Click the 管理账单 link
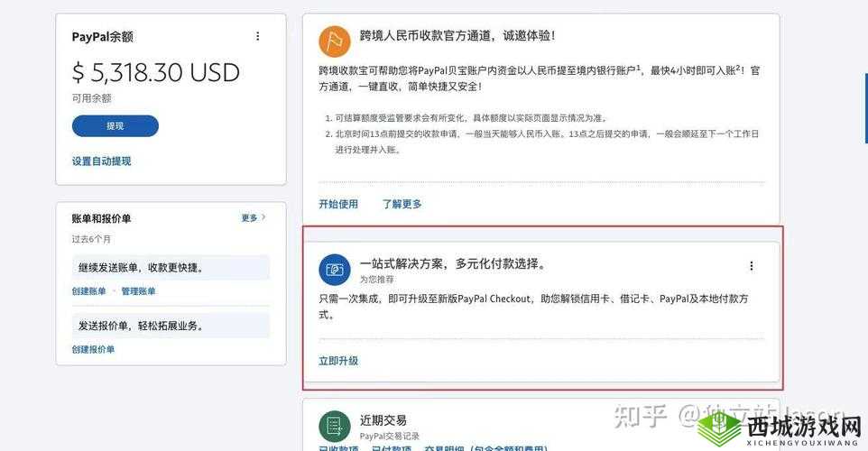 coord(138,291)
